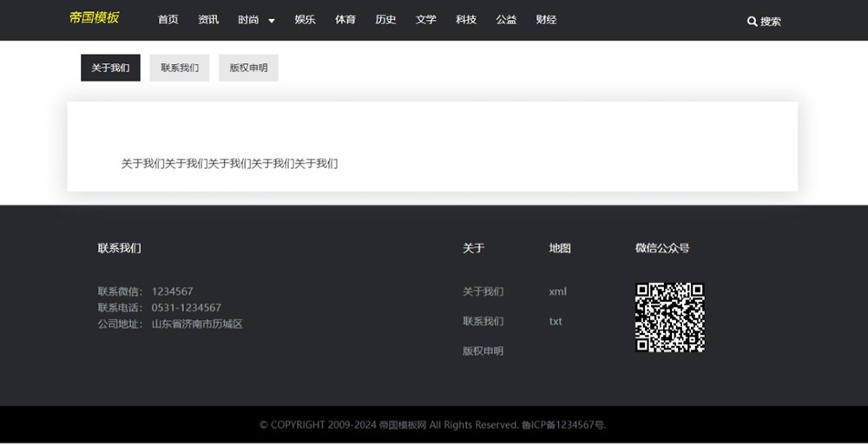The height and width of the screenshot is (444, 868).
Task: Click the 帝国模板 site logo
Action: pos(94,18)
